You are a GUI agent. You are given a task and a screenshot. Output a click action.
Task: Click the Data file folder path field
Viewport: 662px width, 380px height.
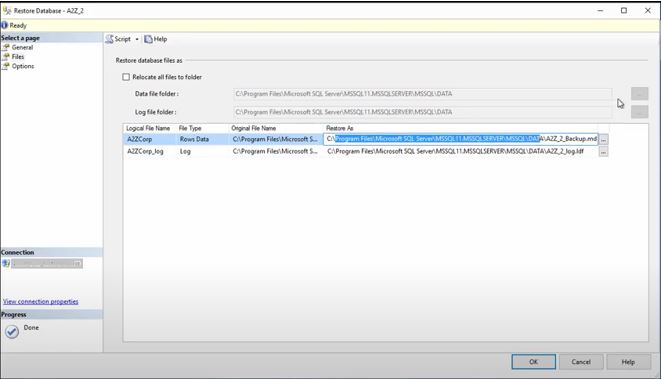pyautogui.click(x=422, y=94)
